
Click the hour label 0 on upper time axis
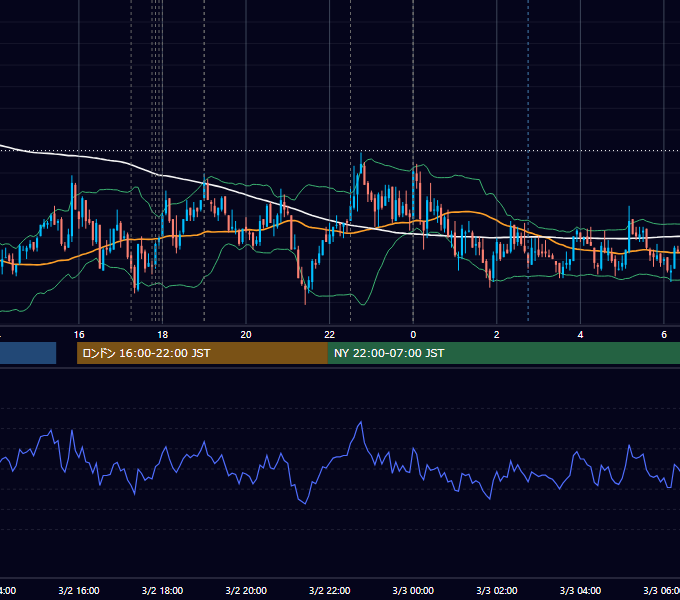tap(413, 335)
